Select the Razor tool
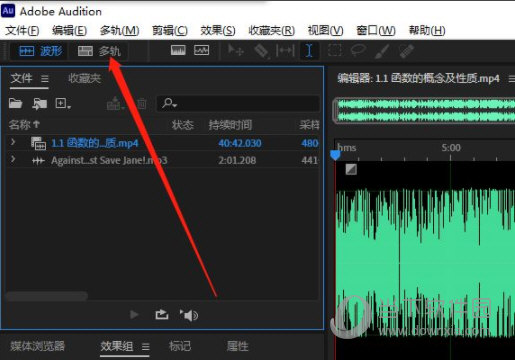 click(x=261, y=51)
